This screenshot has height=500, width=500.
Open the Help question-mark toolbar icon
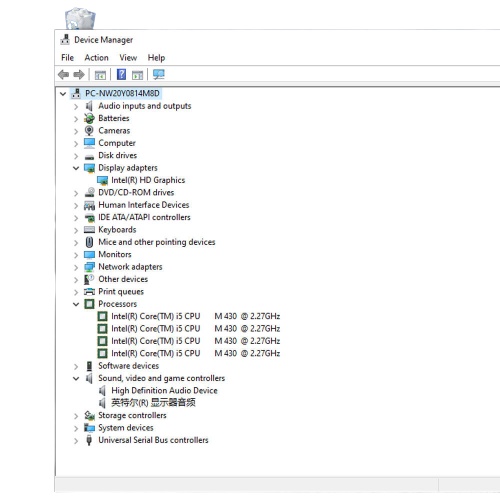point(121,74)
